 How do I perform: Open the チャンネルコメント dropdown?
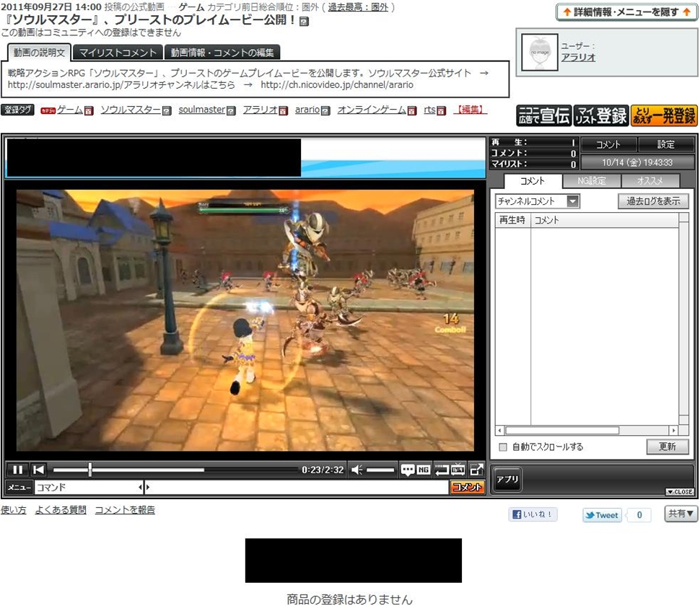(537, 201)
